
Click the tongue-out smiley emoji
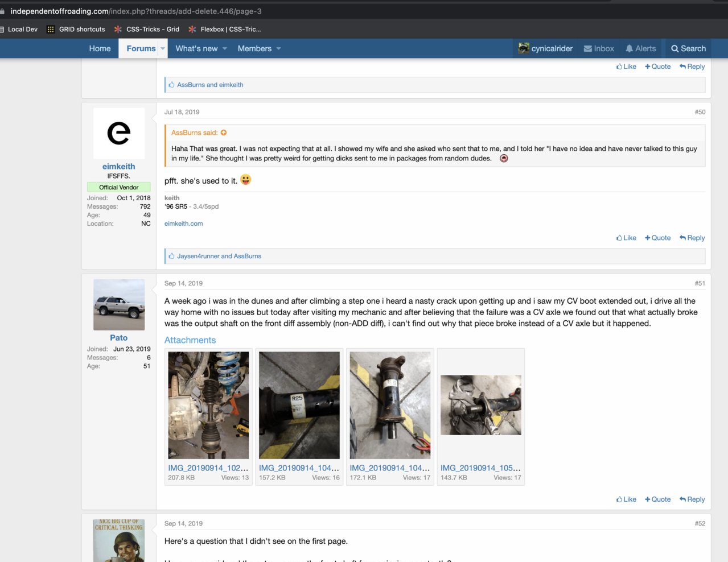click(x=245, y=180)
